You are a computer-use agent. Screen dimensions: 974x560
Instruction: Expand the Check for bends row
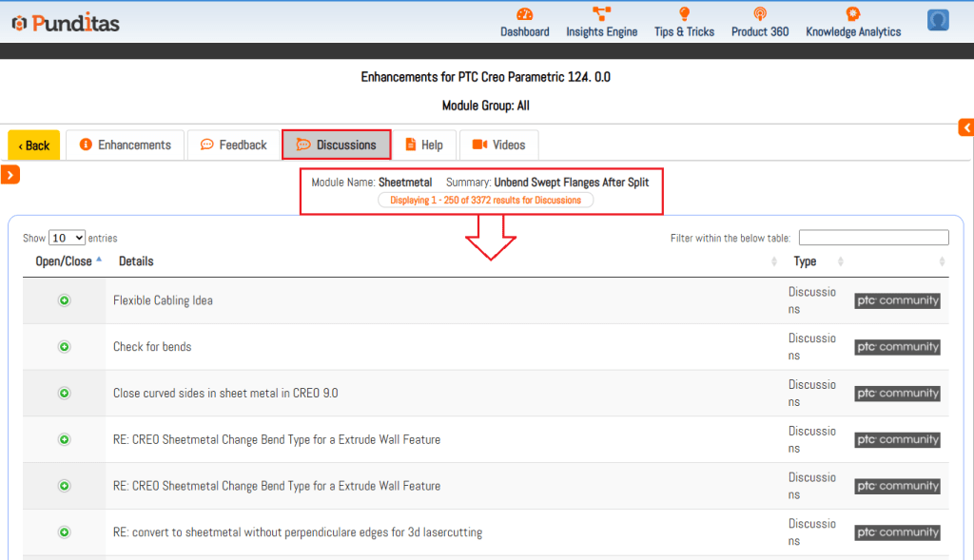pyautogui.click(x=65, y=347)
